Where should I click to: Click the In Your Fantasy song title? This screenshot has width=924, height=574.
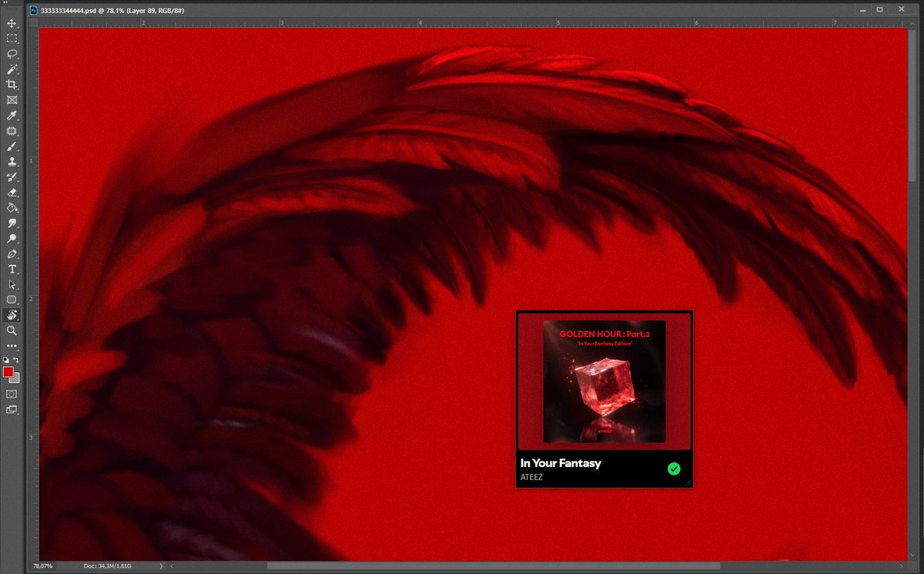tap(561, 463)
